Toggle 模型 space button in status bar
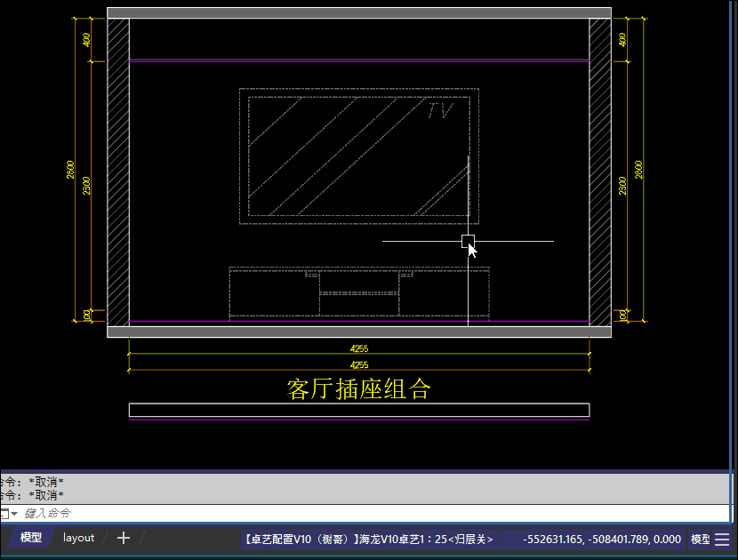This screenshot has width=738, height=560. click(700, 540)
